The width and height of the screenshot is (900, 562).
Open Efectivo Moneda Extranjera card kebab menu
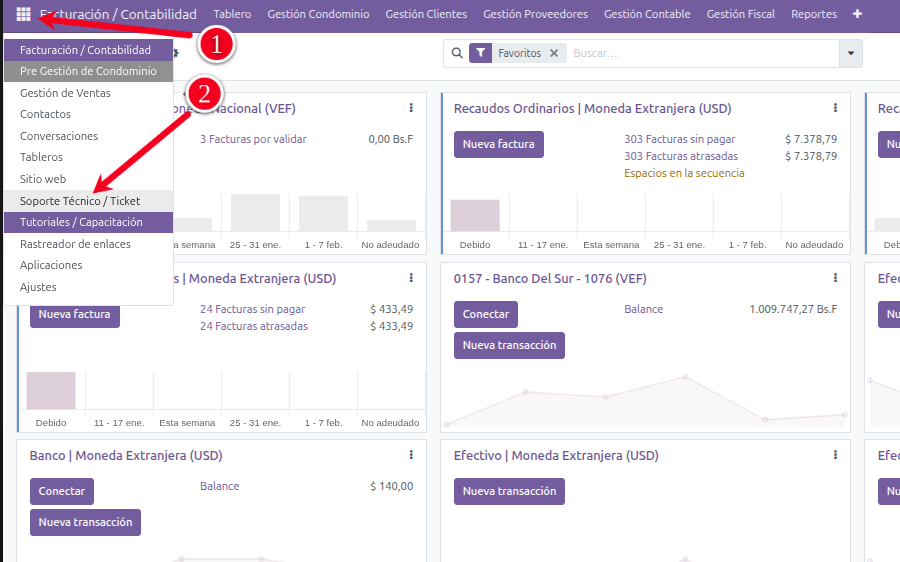coord(835,455)
